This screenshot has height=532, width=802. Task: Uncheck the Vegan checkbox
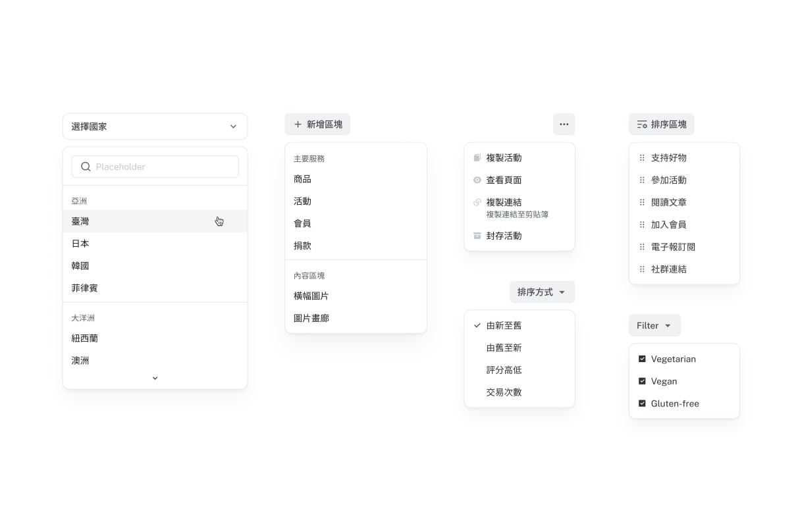tap(642, 381)
